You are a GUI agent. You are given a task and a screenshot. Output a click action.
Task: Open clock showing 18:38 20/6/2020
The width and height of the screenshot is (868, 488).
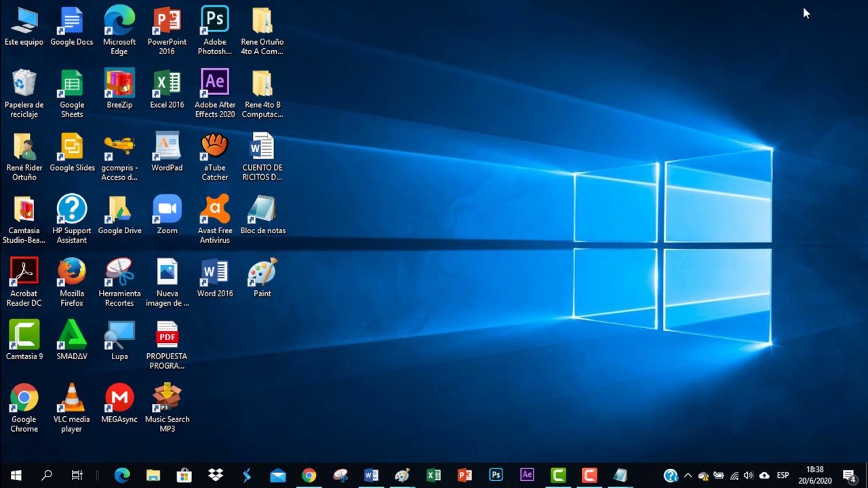[815, 475]
